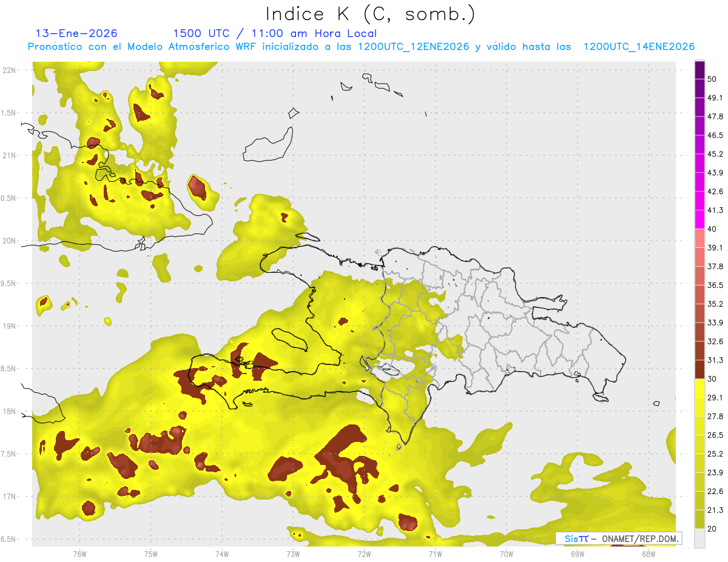The image size is (728, 562).
Task: Click the colorbar value '32.6'
Action: point(715,341)
